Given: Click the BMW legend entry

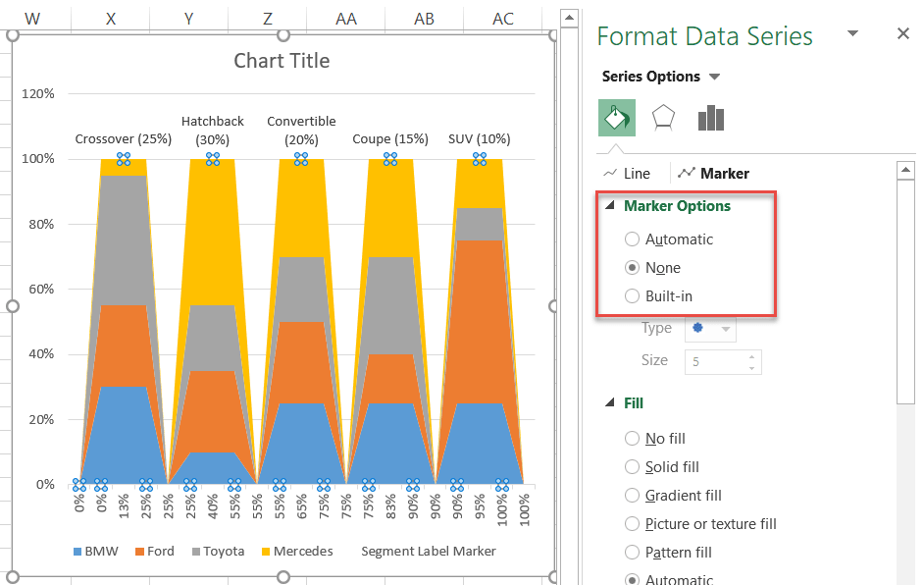Looking at the screenshot, I should pyautogui.click(x=95, y=552).
